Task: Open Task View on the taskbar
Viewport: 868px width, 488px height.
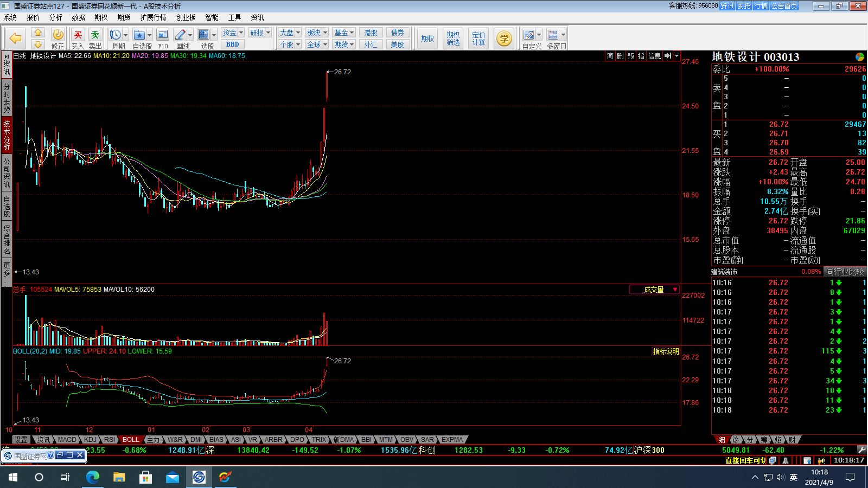Action: 65,477
